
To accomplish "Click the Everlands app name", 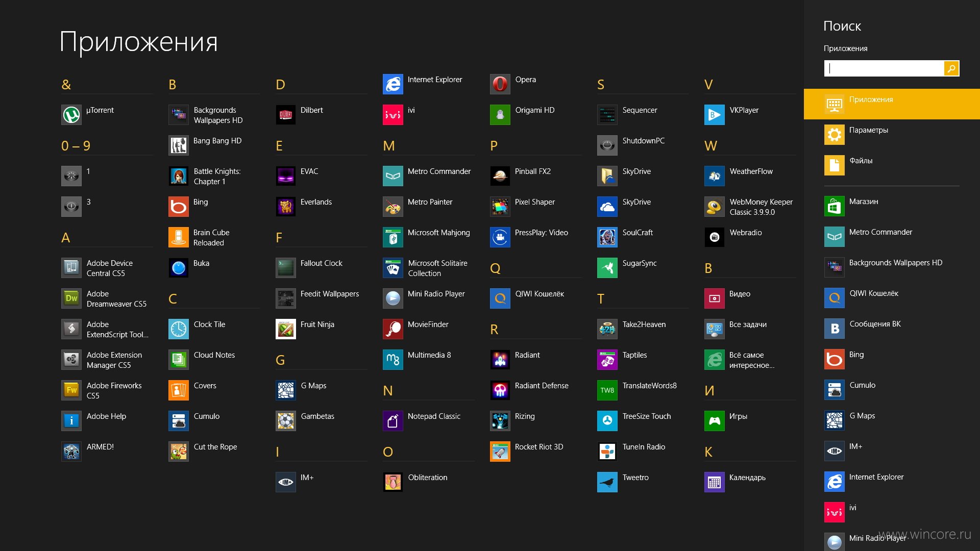I will [x=316, y=202].
